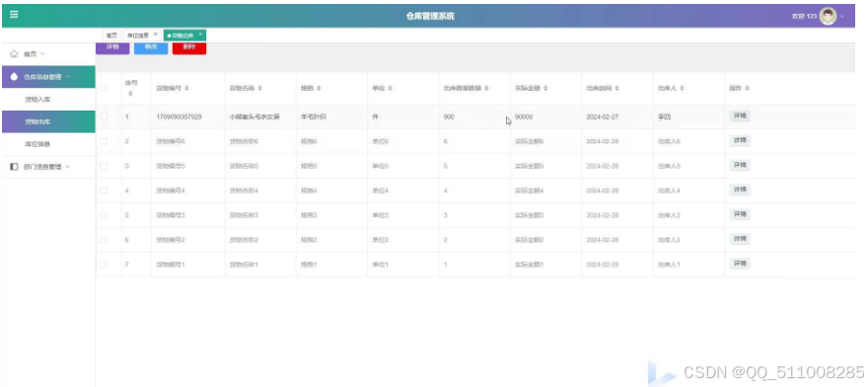The height and width of the screenshot is (387, 868).
Task: Sort by 出库时间 column sort icon
Action: tap(616, 89)
